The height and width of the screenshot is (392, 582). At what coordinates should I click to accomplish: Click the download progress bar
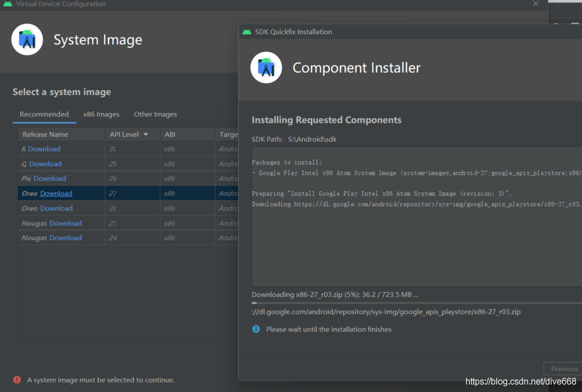[x=417, y=303]
